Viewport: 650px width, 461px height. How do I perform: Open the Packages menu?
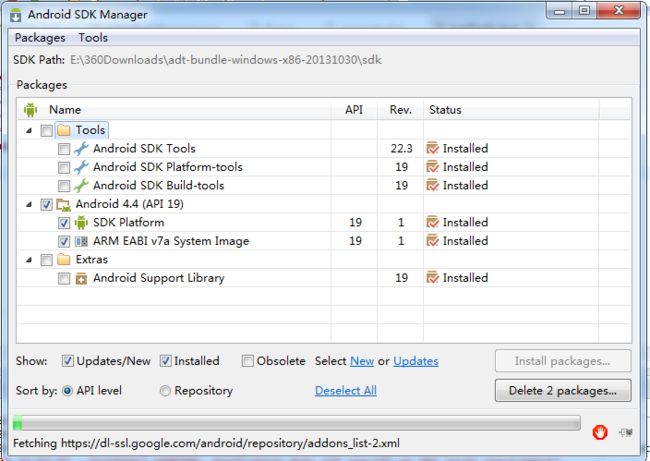[x=40, y=38]
